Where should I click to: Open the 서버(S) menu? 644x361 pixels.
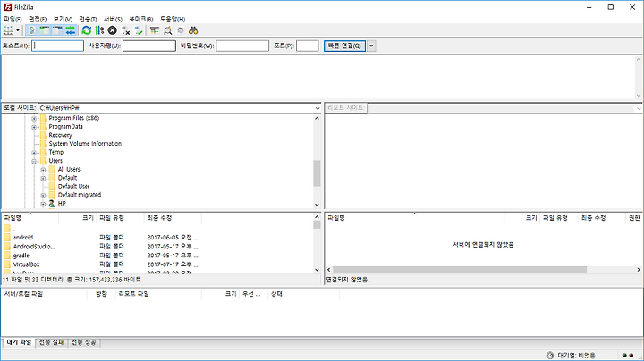tap(113, 20)
